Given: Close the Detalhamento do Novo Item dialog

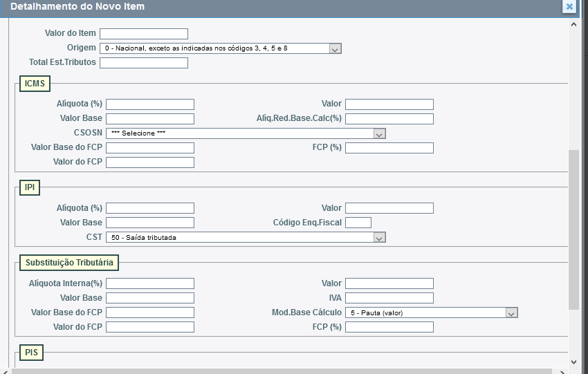Looking at the screenshot, I should 569,7.
